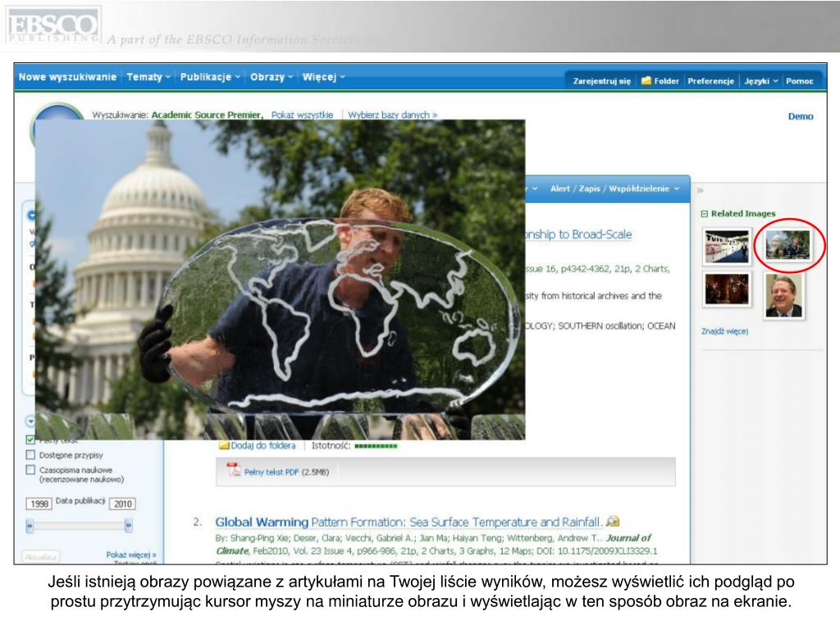Screen dimensions: 840x630
Task: Click the end year field showing 2010
Action: 123,504
